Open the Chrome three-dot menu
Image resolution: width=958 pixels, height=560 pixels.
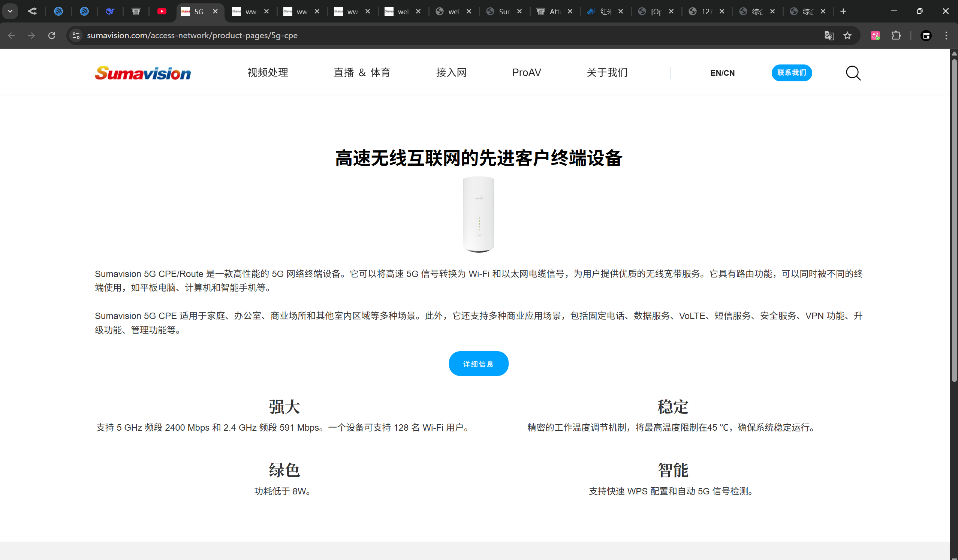[x=946, y=36]
